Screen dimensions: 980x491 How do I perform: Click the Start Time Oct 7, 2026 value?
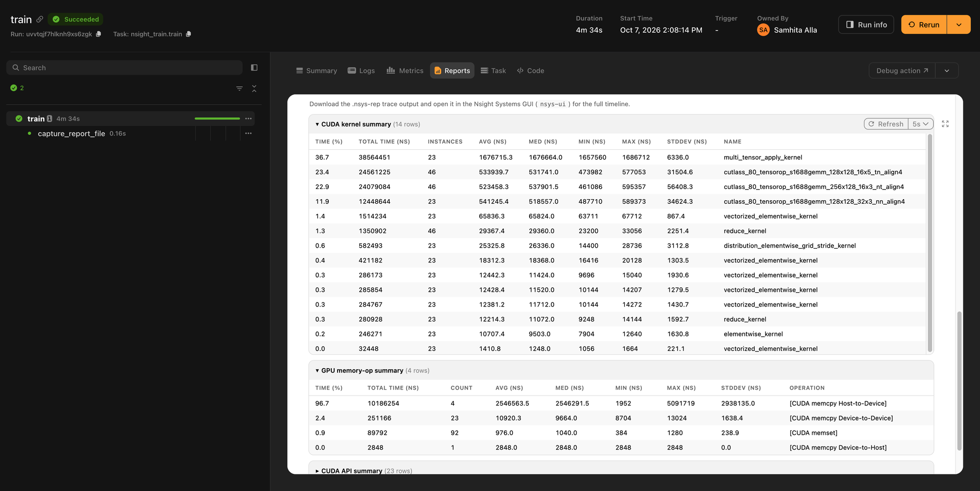[661, 30]
